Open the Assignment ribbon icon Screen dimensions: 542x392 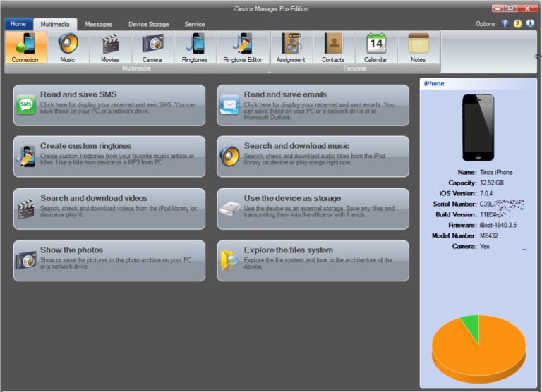pos(291,47)
